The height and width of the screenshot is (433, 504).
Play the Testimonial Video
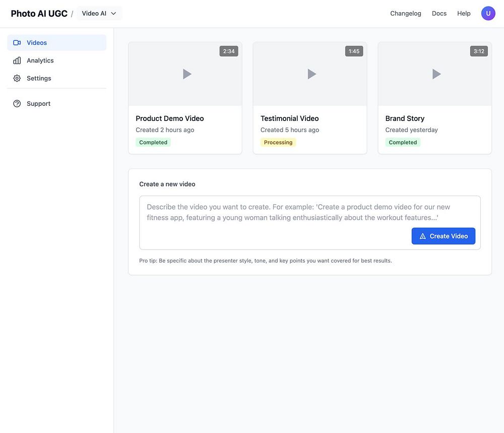pyautogui.click(x=311, y=74)
